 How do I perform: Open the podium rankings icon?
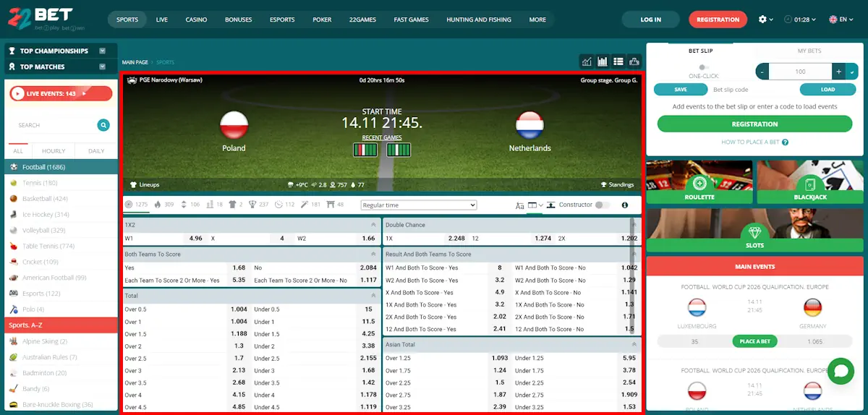(x=634, y=61)
